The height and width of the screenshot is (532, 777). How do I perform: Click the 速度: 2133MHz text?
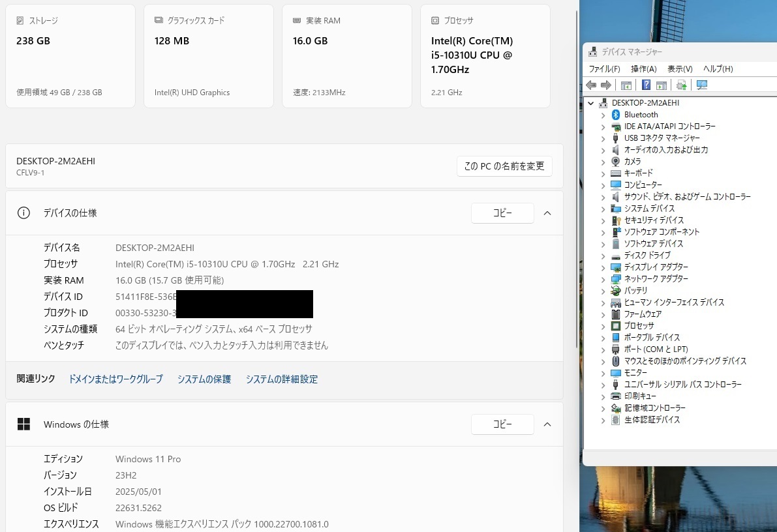[319, 92]
